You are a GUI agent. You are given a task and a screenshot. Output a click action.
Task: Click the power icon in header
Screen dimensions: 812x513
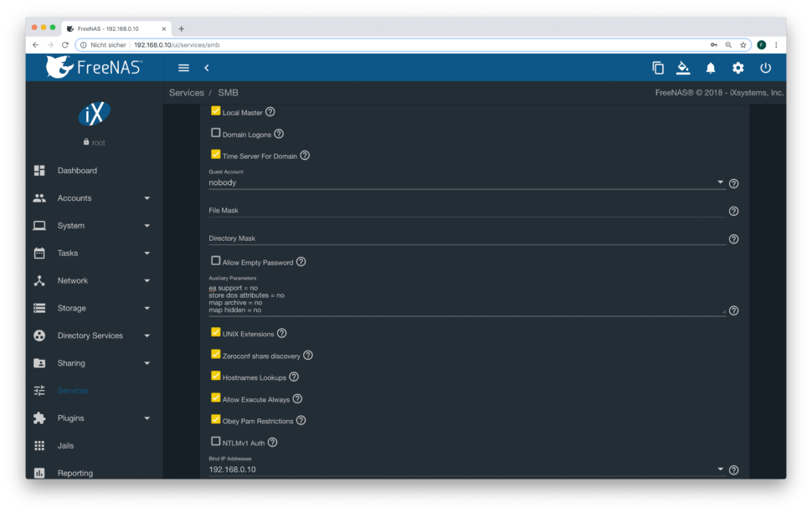click(765, 68)
